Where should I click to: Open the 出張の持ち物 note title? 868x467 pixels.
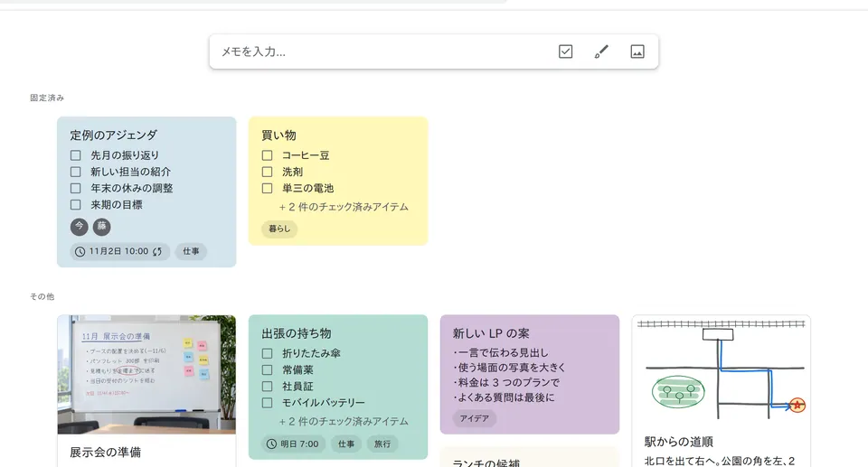(x=297, y=333)
